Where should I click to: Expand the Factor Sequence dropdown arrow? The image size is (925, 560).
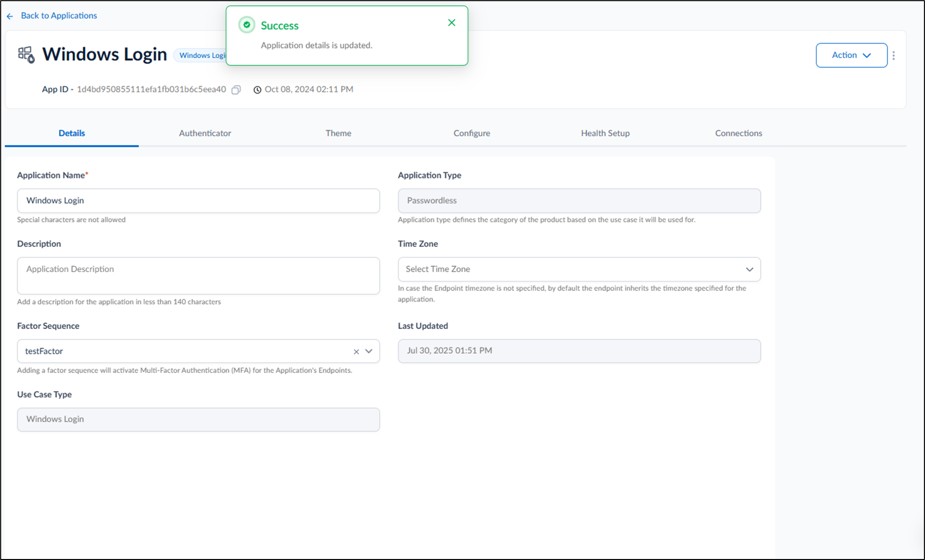tap(369, 351)
